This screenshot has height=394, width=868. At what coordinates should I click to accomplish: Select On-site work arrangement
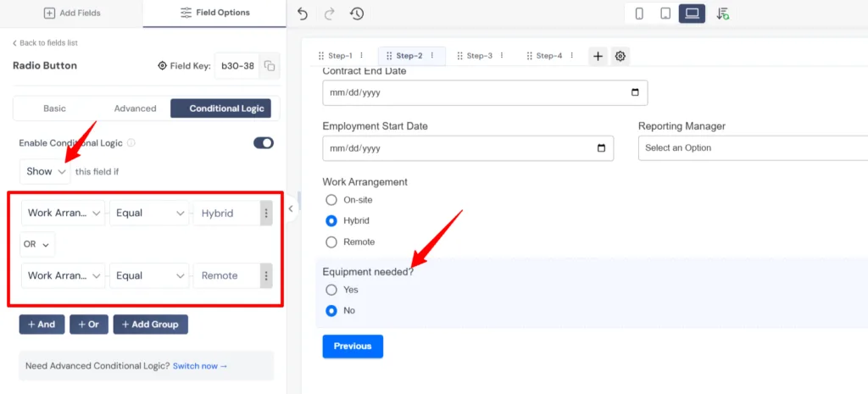click(331, 200)
